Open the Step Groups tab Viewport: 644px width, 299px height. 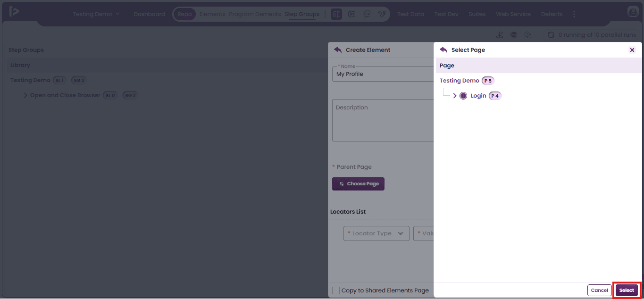pyautogui.click(x=302, y=14)
